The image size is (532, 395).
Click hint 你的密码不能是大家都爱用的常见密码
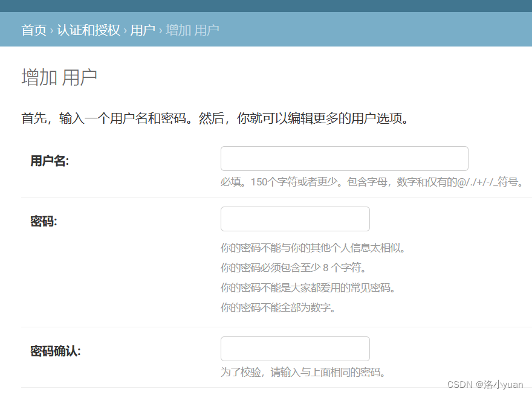(x=308, y=288)
